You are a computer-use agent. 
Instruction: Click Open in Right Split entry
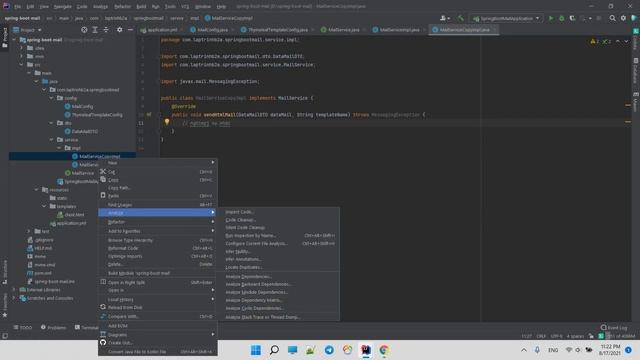[157, 282]
